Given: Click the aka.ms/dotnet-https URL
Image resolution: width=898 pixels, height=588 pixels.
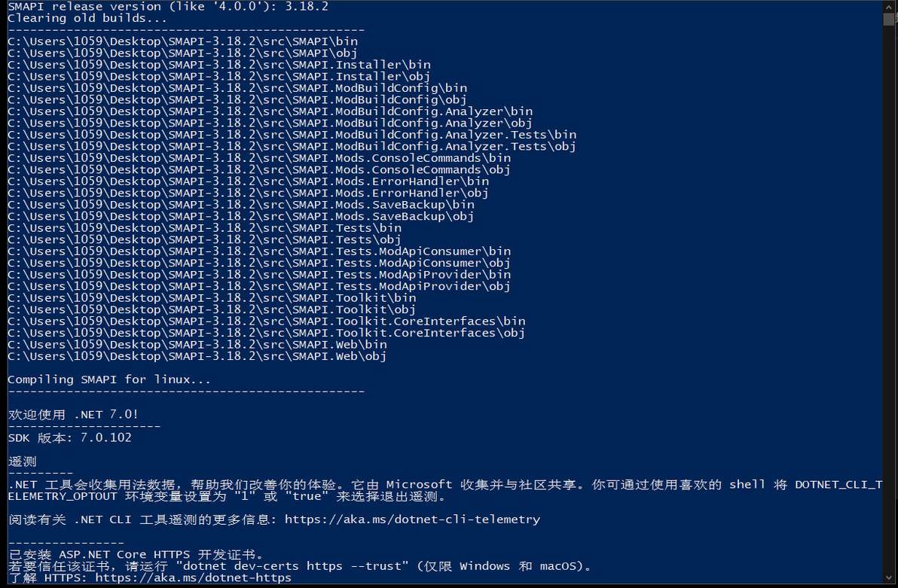Looking at the screenshot, I should (193, 578).
